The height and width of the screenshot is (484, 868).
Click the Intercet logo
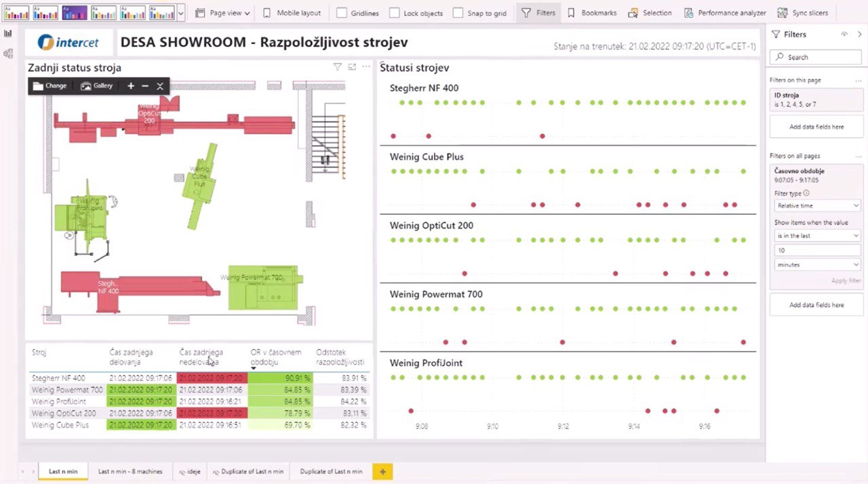click(x=68, y=43)
